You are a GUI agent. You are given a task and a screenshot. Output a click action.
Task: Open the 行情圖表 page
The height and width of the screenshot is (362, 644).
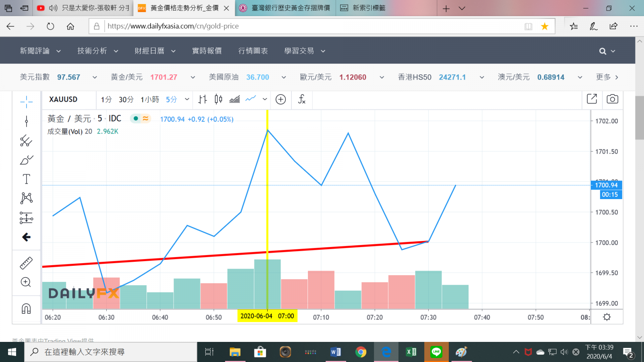pos(253,51)
